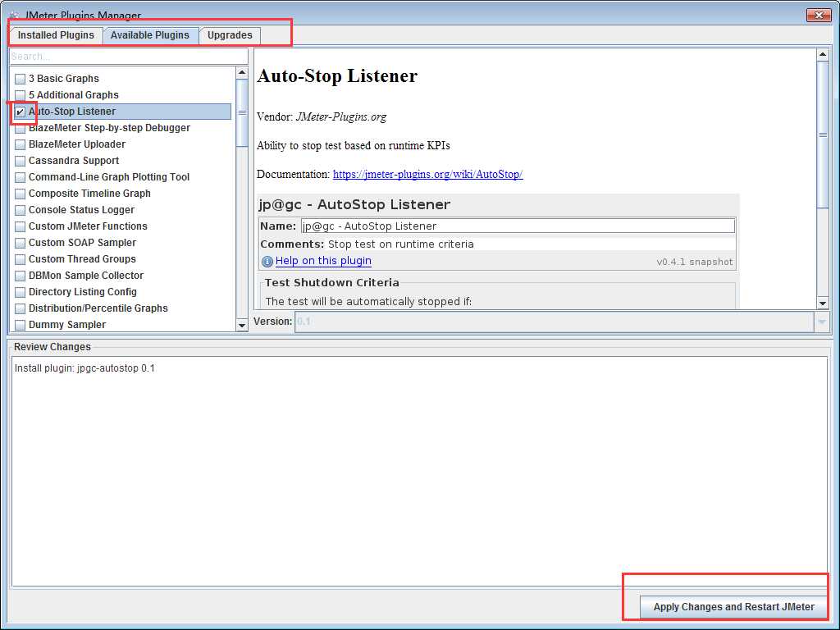Select the 'Custom Thread Groups' plugin name
Image resolution: width=840 pixels, height=630 pixels.
[82, 259]
